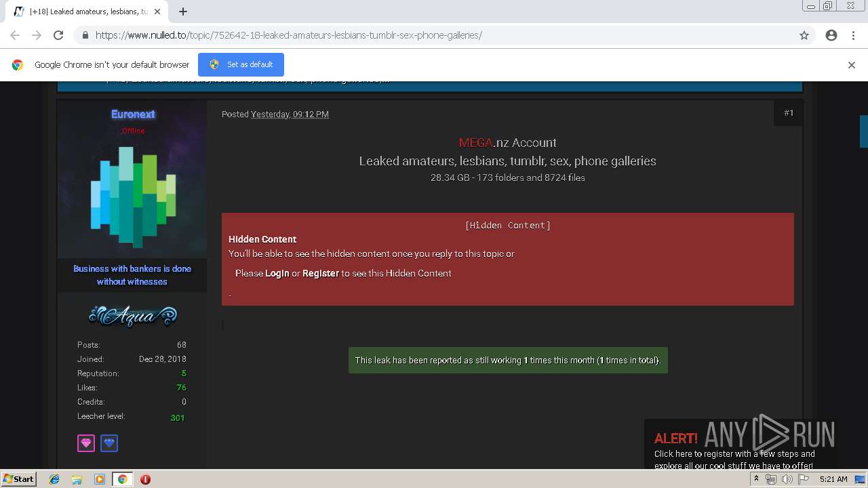The image size is (868, 488).
Task: Click the Posts count 68
Action: click(x=182, y=345)
